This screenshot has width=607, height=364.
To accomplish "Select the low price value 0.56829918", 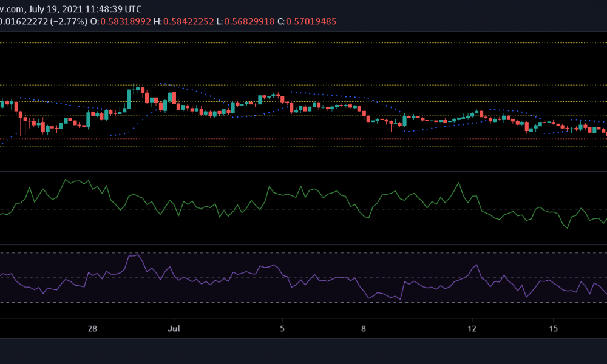I will [x=249, y=22].
